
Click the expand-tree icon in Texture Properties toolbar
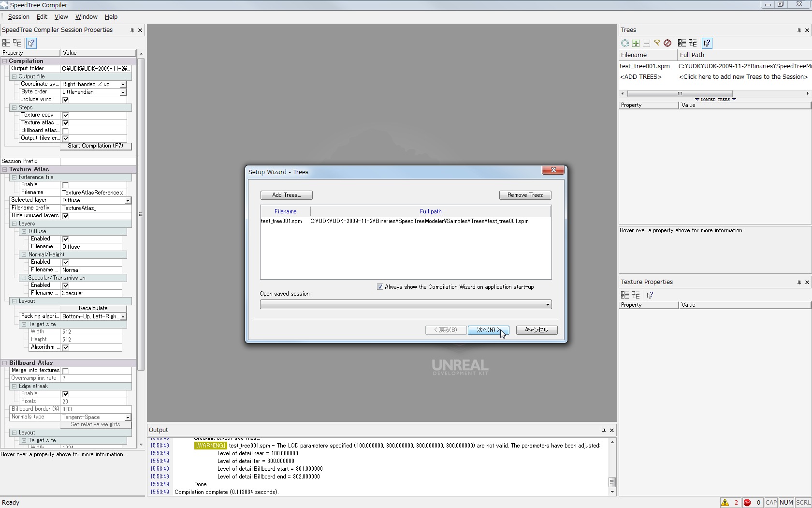636,295
